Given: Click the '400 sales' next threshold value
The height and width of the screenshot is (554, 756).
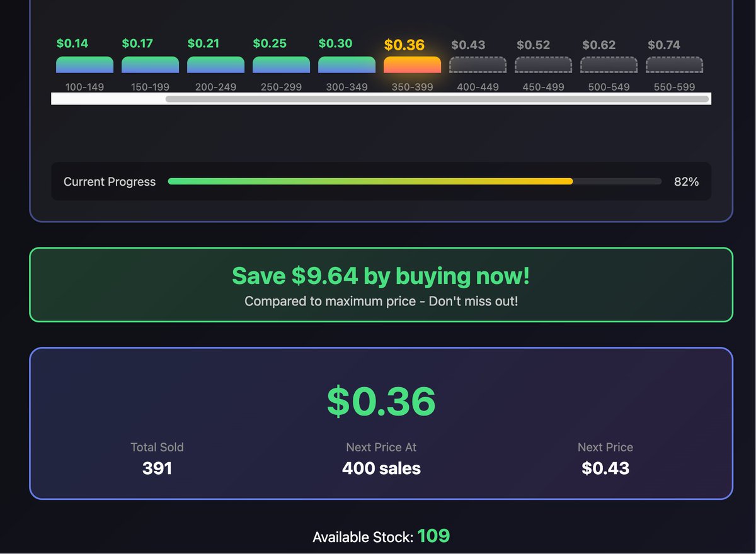Looking at the screenshot, I should (381, 468).
